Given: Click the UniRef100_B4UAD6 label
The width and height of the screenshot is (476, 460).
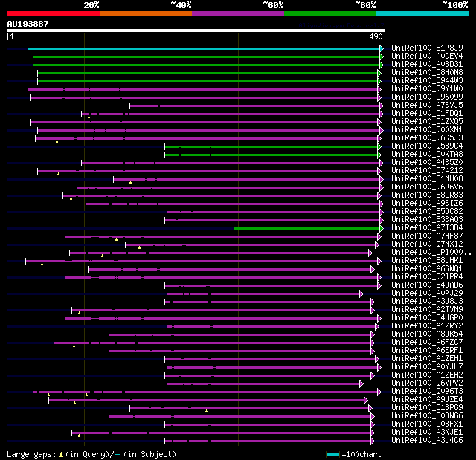Looking at the screenshot, I should point(427,285).
